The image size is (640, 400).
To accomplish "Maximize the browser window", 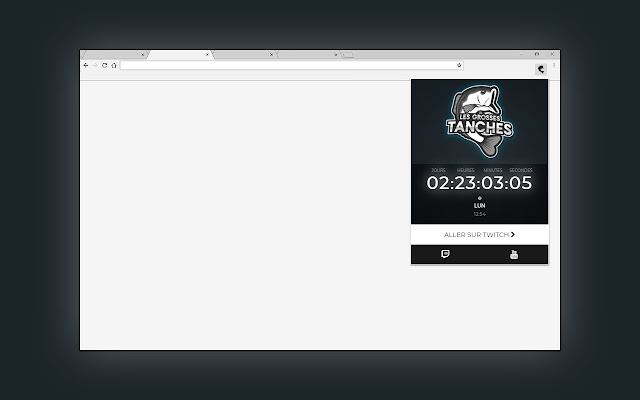I will click(537, 54).
